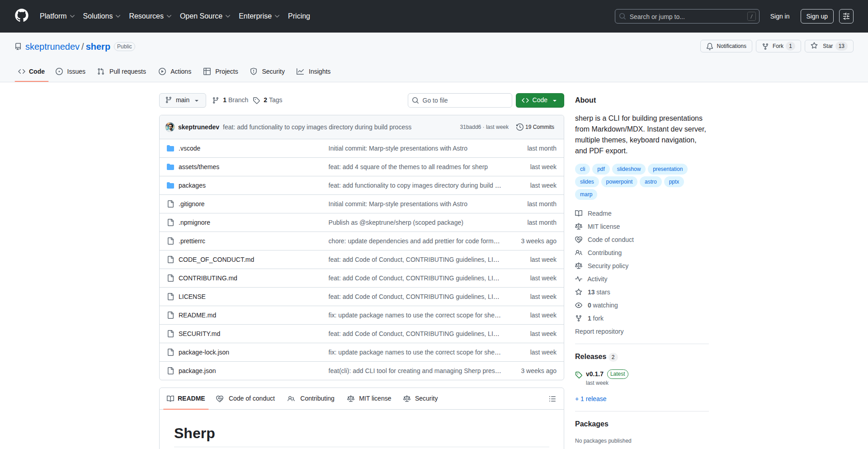
Task: Open the green Code dropdown
Action: pos(539,100)
